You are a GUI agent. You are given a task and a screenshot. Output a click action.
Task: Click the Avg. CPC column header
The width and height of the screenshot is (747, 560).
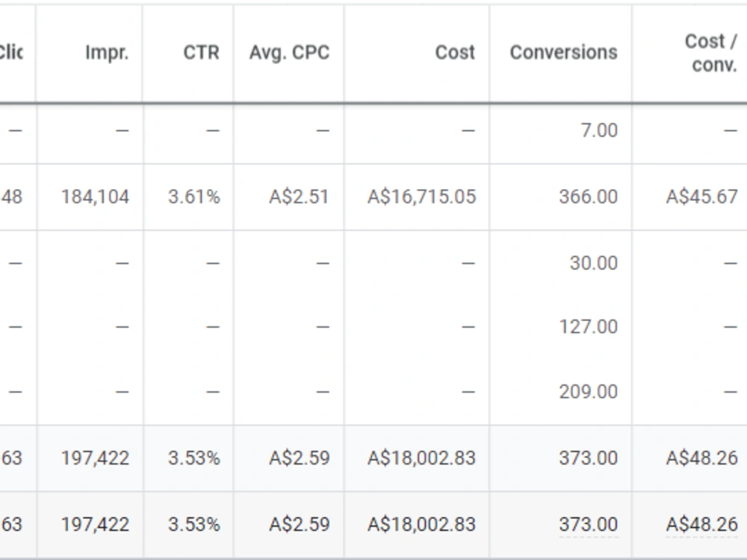[290, 52]
